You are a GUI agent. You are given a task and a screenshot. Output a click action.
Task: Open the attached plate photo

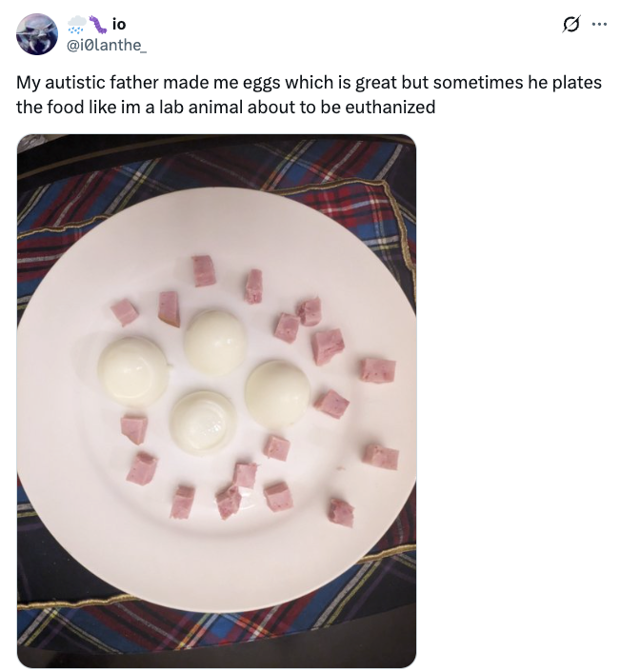(216, 400)
